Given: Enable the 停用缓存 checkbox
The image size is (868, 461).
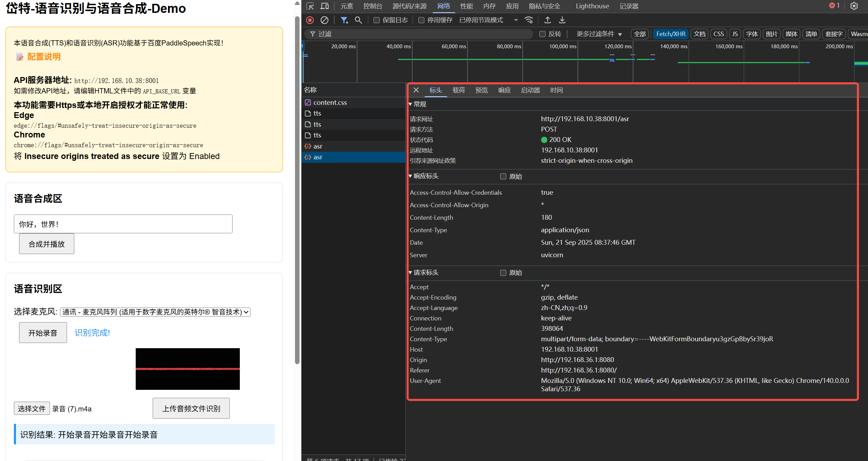Looking at the screenshot, I should tap(421, 20).
